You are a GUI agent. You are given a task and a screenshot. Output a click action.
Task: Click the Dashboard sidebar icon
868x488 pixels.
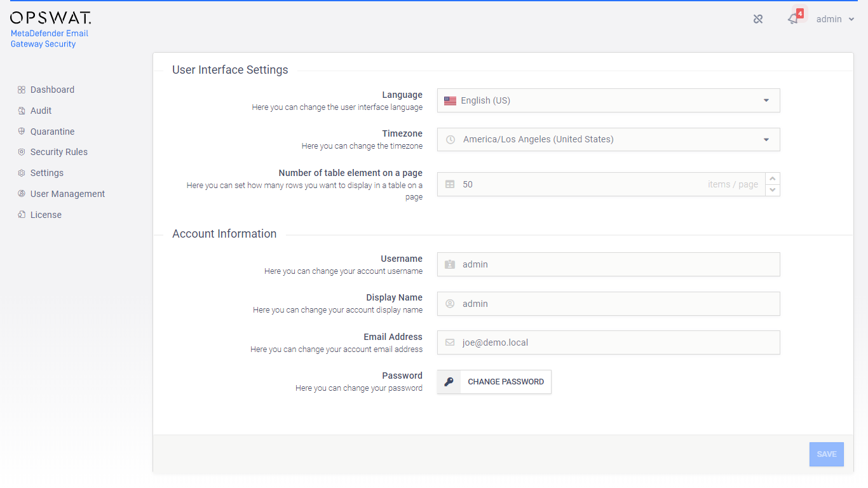click(x=22, y=90)
